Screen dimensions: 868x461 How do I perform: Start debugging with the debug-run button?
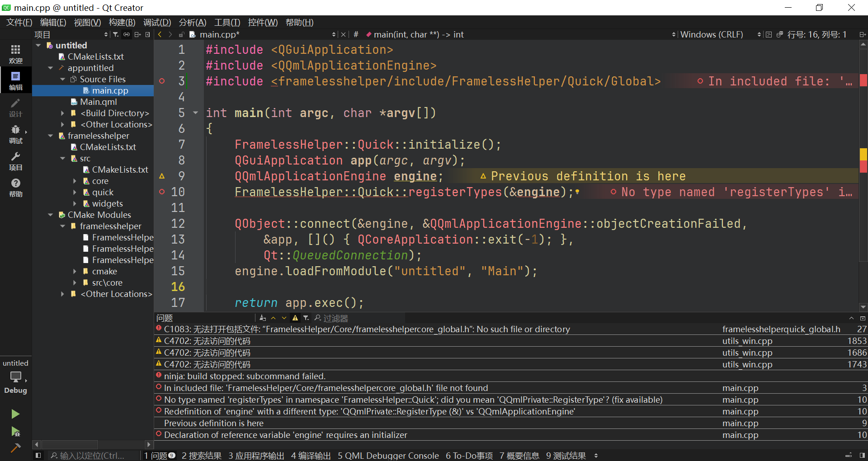click(x=15, y=432)
